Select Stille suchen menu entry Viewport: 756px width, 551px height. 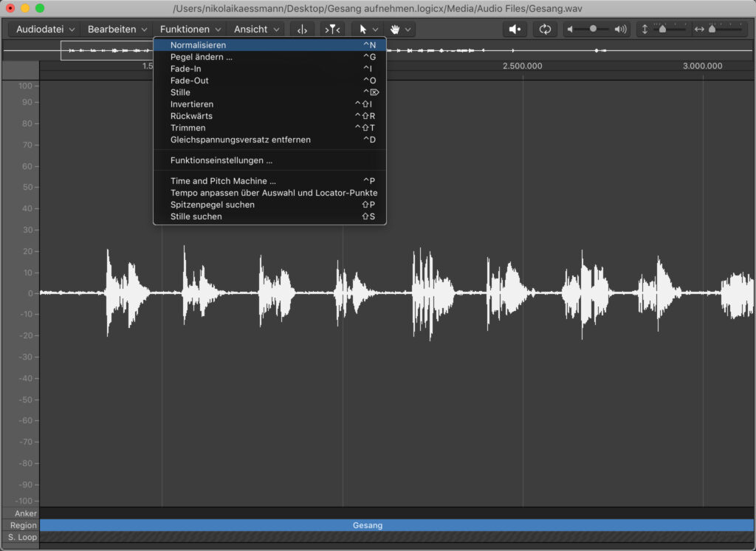click(269, 216)
